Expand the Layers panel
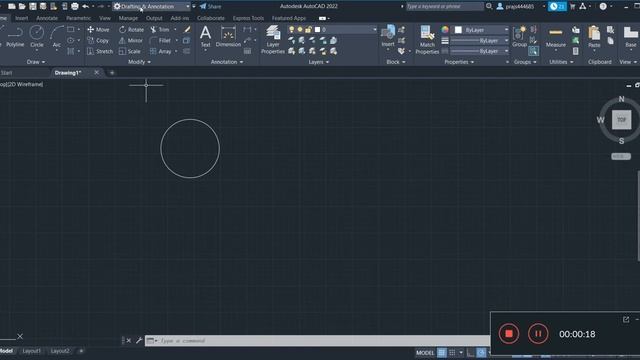Viewport: 640px width, 360px height. [318, 62]
